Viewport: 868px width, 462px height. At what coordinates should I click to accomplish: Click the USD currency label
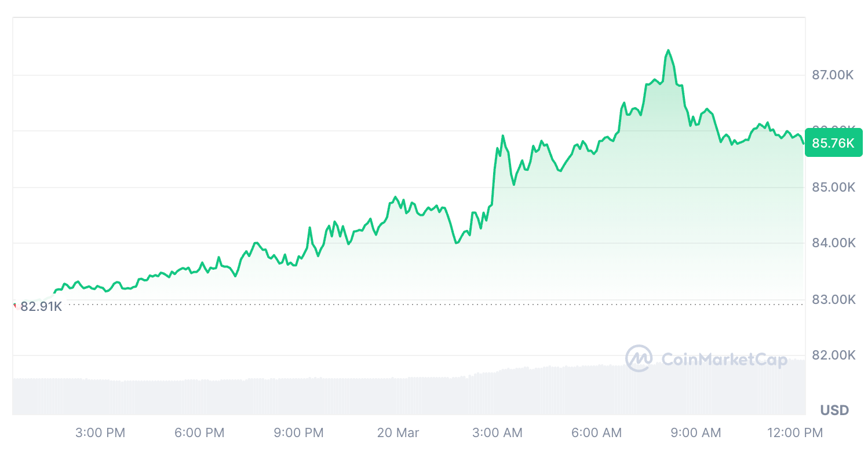click(x=834, y=410)
